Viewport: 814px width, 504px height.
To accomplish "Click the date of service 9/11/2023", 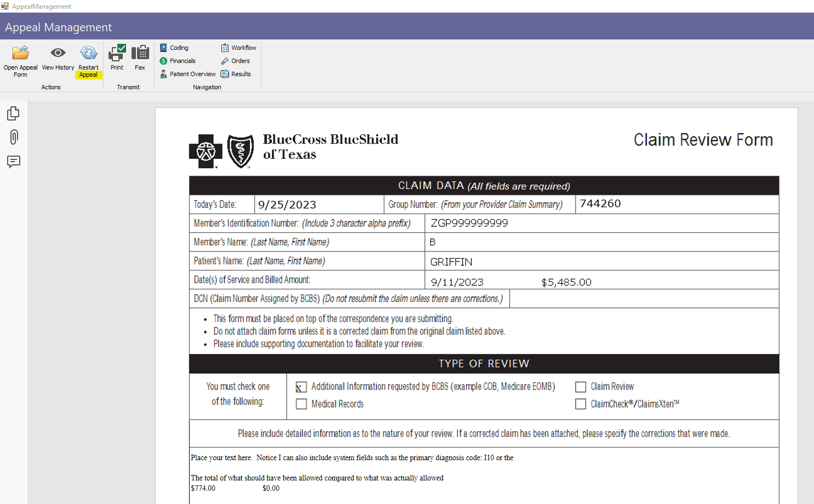I will click(x=457, y=282).
